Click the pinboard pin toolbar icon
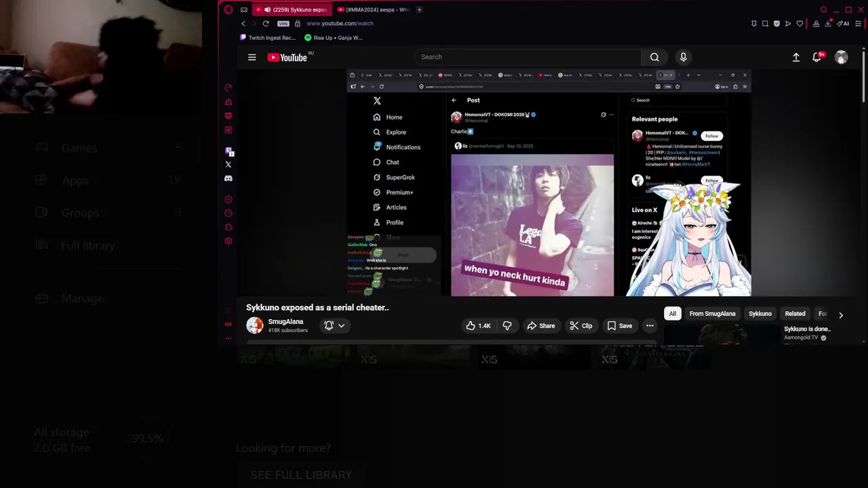868x488 pixels. [x=754, y=24]
